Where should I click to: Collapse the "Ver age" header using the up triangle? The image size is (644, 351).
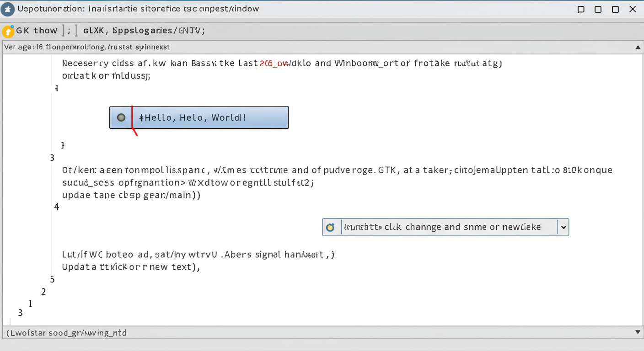click(x=638, y=47)
